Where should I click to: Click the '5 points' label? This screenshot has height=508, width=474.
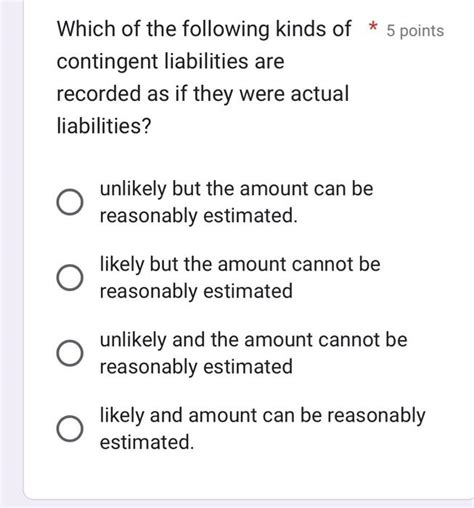click(415, 31)
